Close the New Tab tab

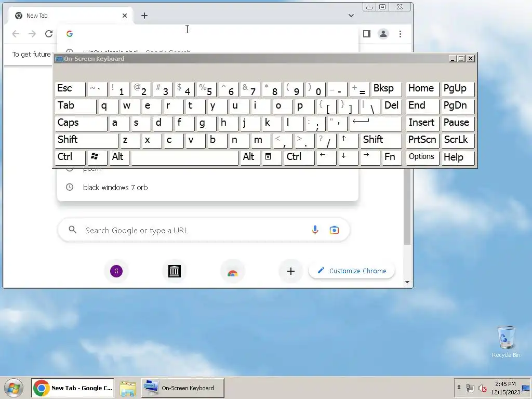(x=125, y=16)
